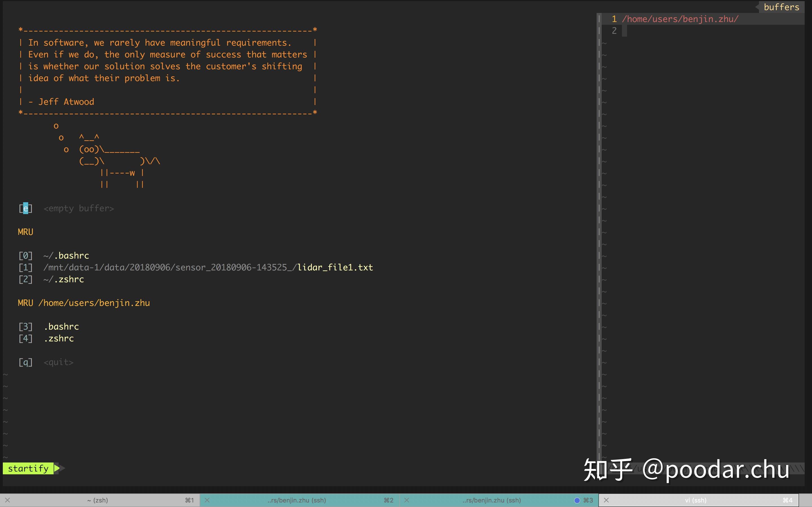Close the second benjin.zhu ssh tab
This screenshot has height=507, width=812.
coord(207,500)
